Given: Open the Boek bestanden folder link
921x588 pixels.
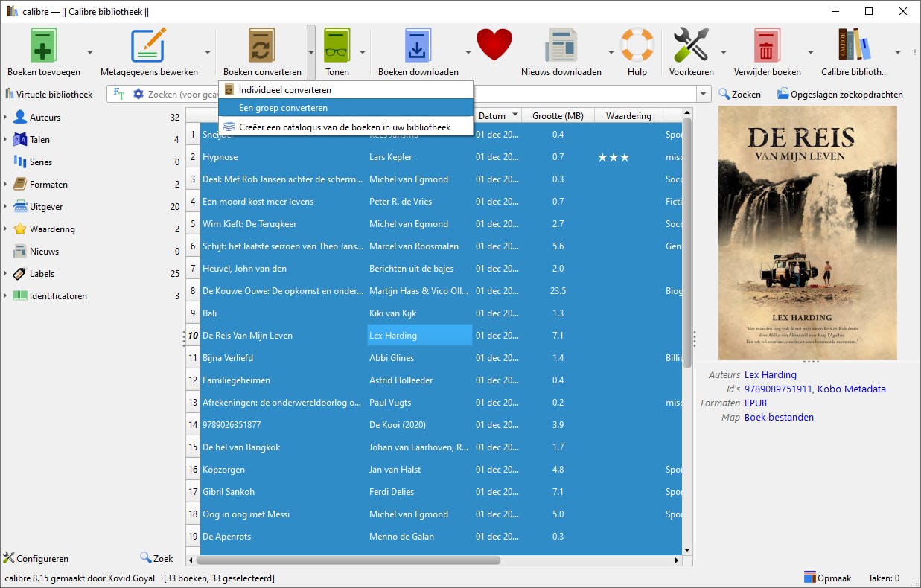Looking at the screenshot, I should click(x=779, y=418).
